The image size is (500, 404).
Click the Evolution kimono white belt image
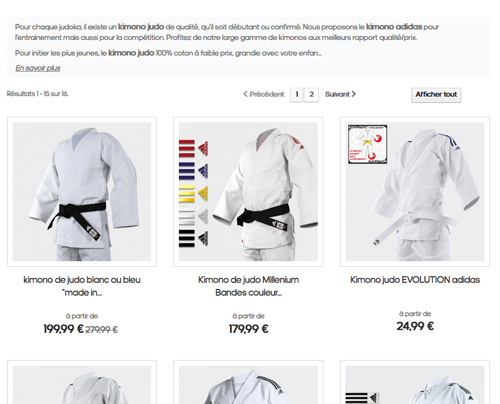pos(415,191)
